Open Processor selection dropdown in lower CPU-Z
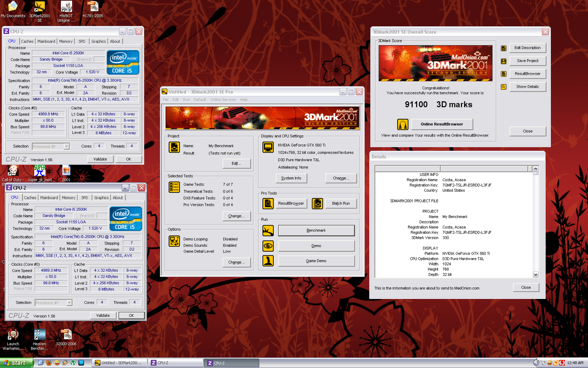 coord(69,303)
